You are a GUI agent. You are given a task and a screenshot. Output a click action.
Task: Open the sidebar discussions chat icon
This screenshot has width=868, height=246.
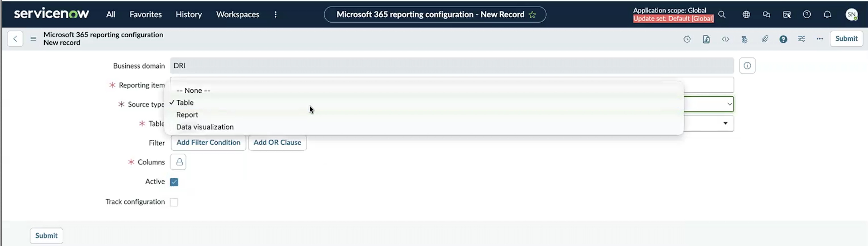[766, 14]
